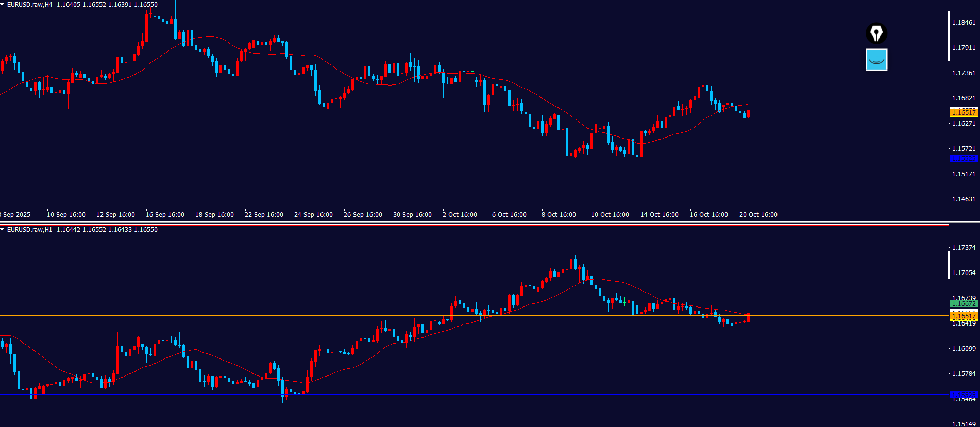Click the green 1.16672 price tag on H1 chart
The image size is (980, 427).
pos(963,304)
